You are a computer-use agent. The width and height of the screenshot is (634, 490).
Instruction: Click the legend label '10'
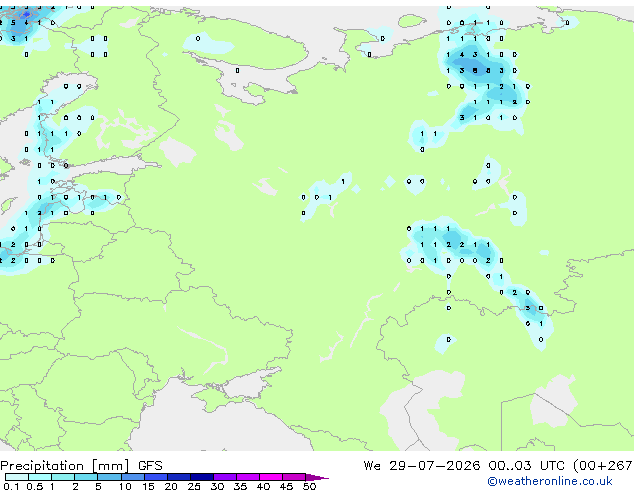(125, 486)
